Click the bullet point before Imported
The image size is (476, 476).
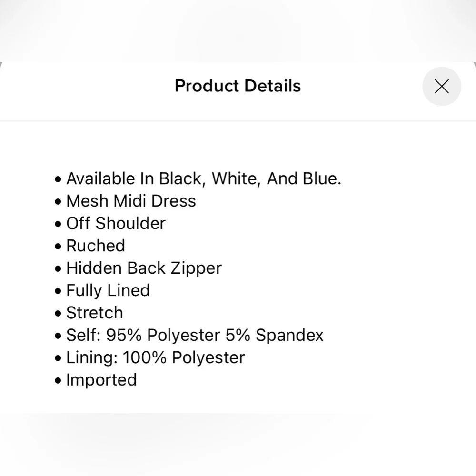[58, 381]
